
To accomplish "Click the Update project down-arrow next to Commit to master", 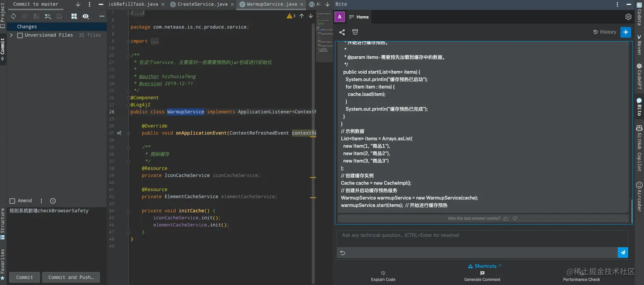I will pyautogui.click(x=78, y=4).
